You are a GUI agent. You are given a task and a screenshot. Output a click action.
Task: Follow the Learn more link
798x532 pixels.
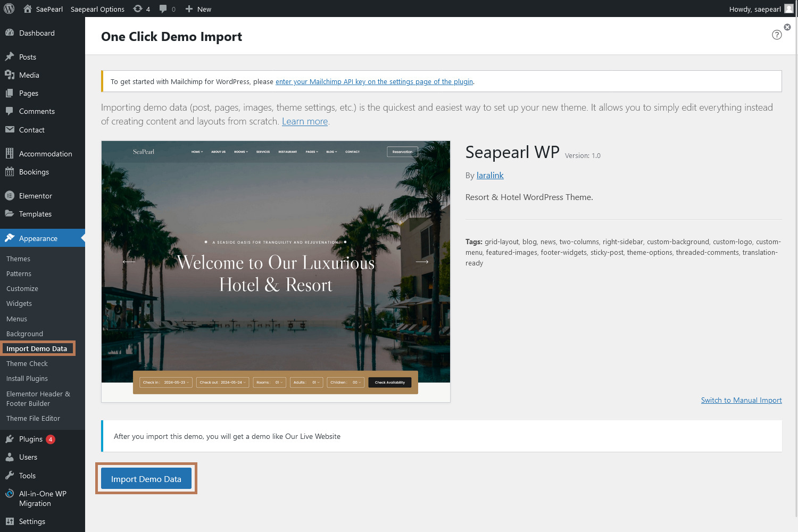(x=305, y=121)
